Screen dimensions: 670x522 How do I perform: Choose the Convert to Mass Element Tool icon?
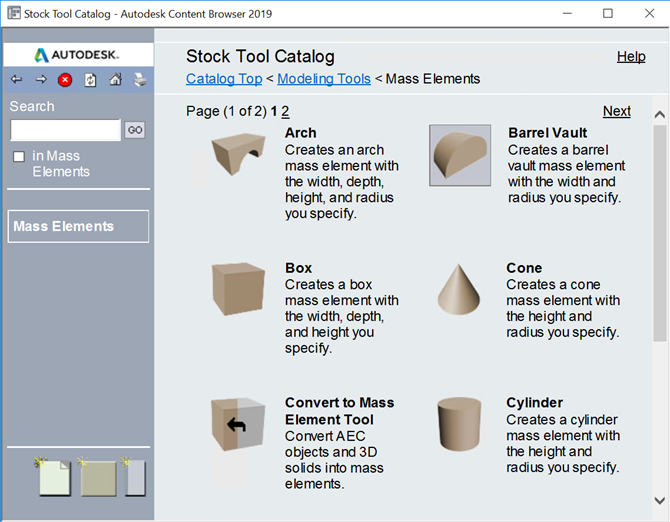(x=238, y=424)
